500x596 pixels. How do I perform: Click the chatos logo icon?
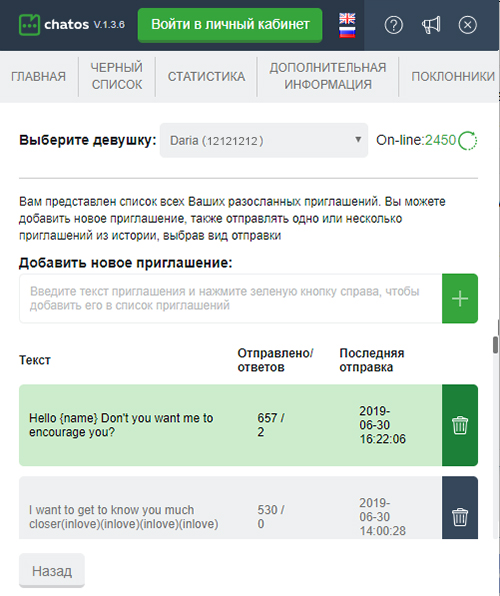(29, 25)
